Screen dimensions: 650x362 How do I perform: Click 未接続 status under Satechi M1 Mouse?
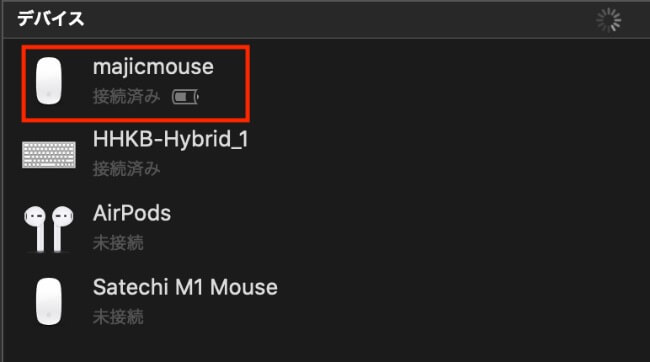118,317
